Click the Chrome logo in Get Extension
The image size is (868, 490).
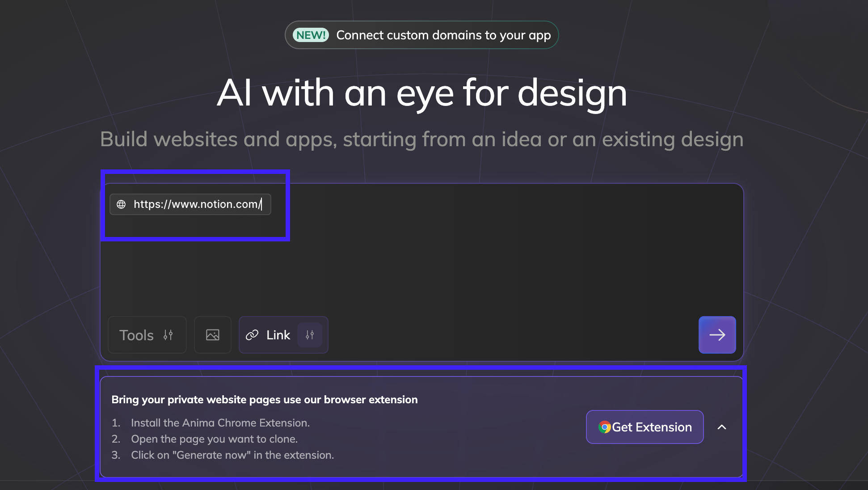pos(604,427)
